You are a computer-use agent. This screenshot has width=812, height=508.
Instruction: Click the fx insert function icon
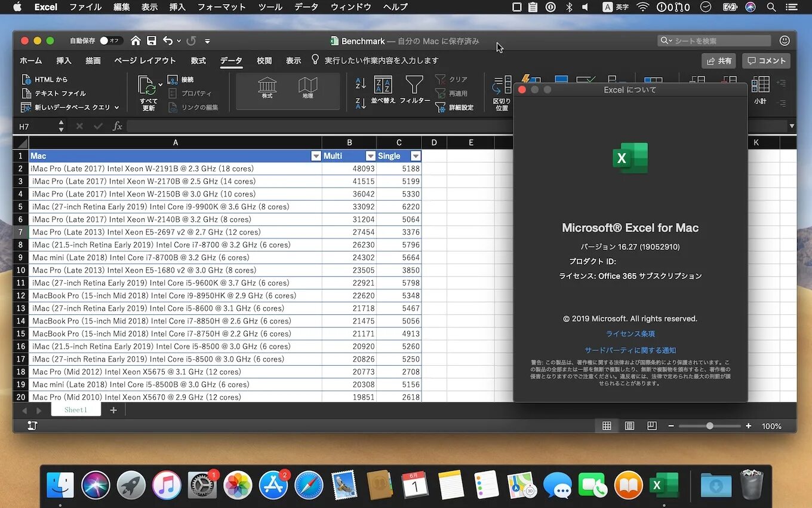click(118, 126)
